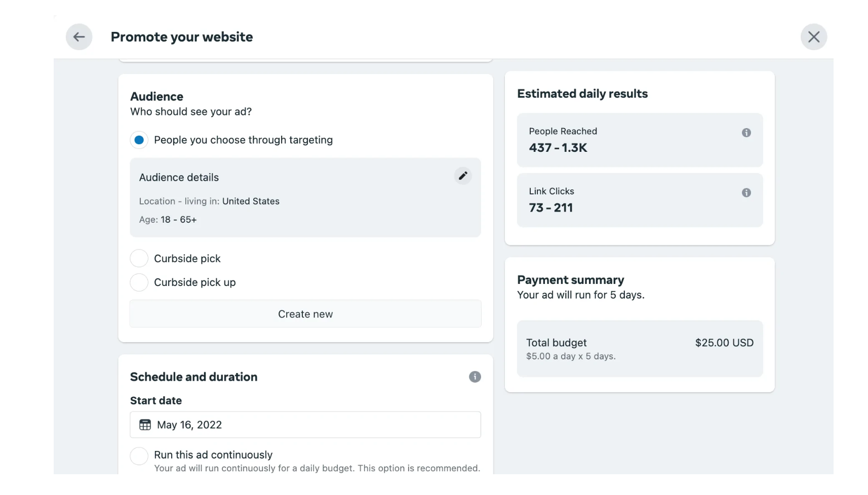Select People you choose through targeting
This screenshot has height=495, width=868.
(139, 140)
